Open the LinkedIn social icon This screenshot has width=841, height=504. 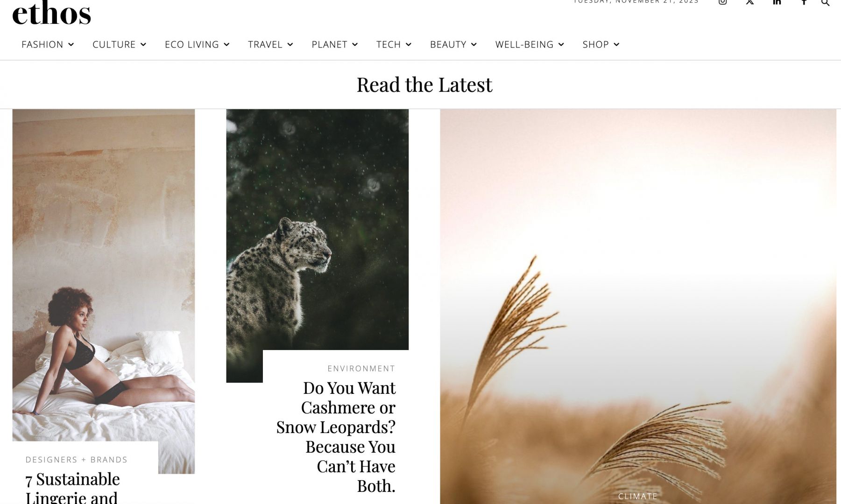click(777, 2)
